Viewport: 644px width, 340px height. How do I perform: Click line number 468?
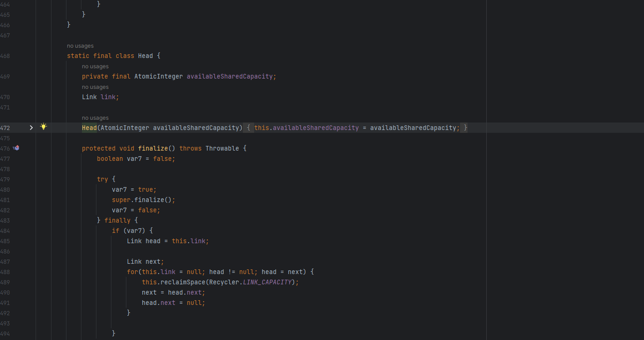(5, 56)
